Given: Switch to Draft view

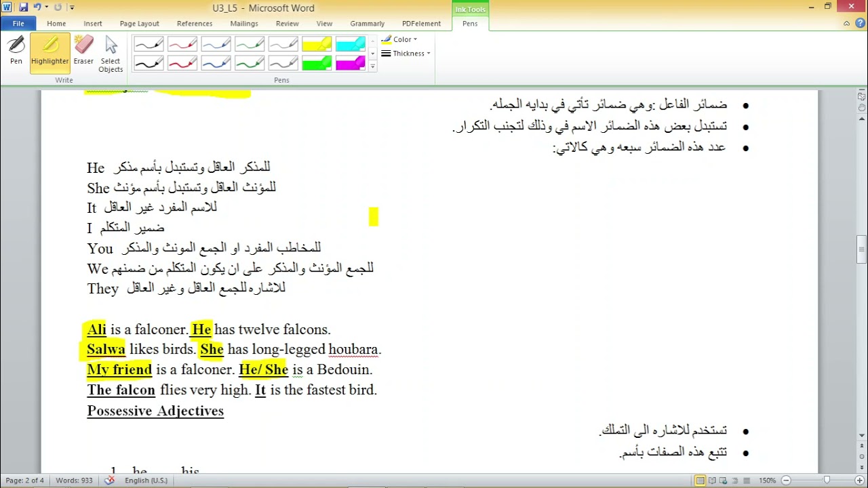Looking at the screenshot, I should click(x=746, y=481).
